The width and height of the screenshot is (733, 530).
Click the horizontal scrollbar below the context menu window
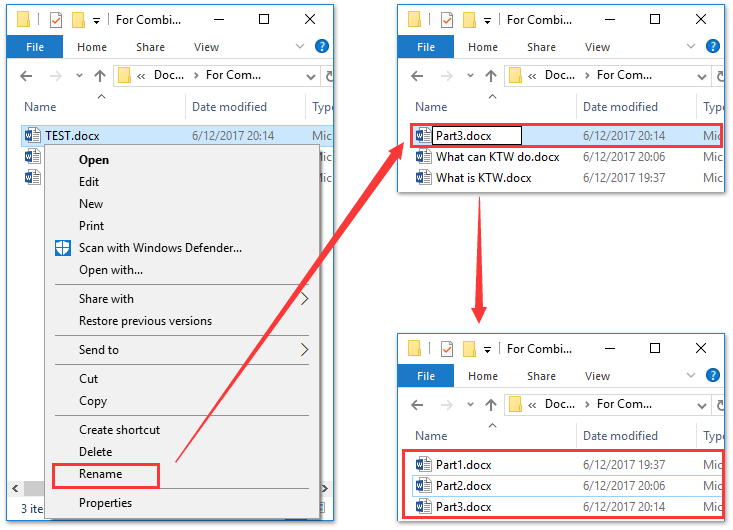(30, 488)
